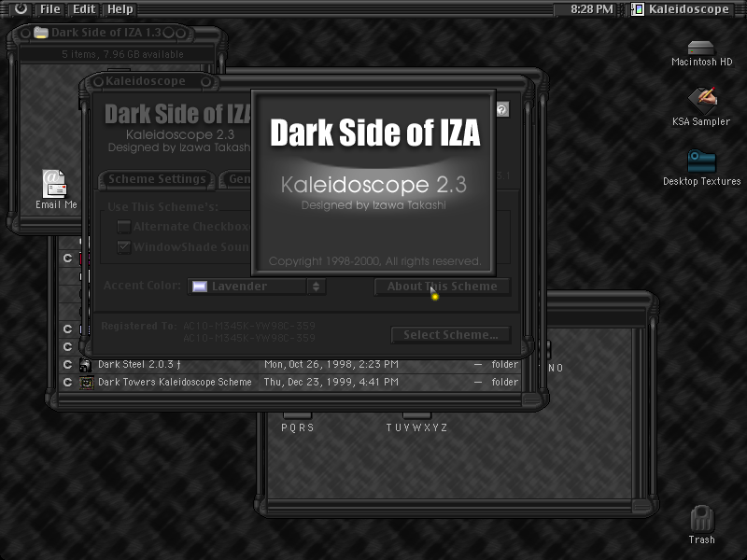Click the Accent Color popup arrows

pyautogui.click(x=316, y=287)
